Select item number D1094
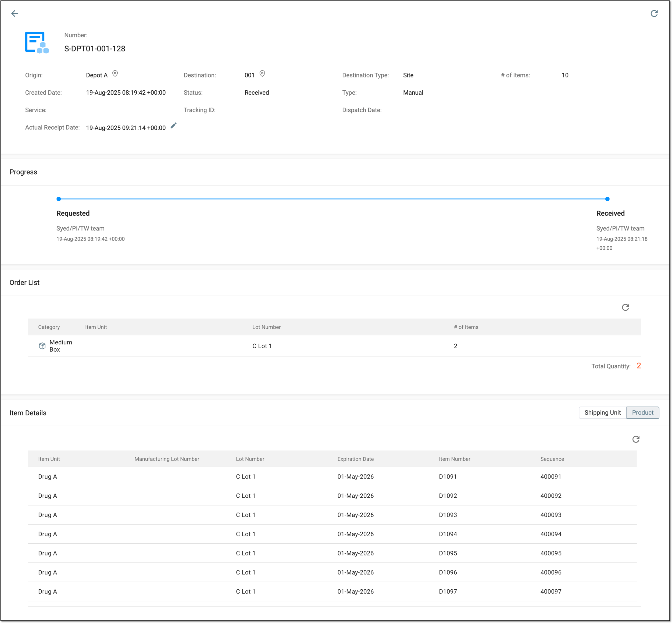The height and width of the screenshot is (623, 672). 448,534
